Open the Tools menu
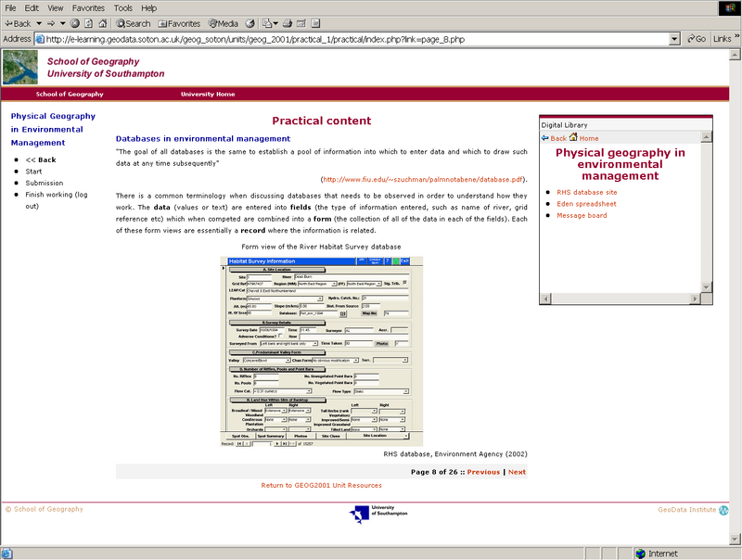Viewport: 742px width, 560px height. click(123, 8)
